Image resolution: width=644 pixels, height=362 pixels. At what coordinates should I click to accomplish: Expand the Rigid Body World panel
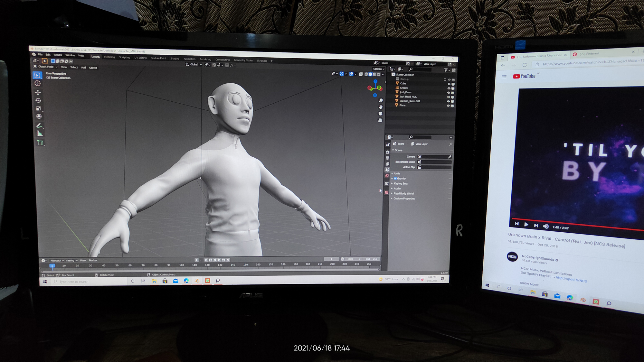point(403,194)
